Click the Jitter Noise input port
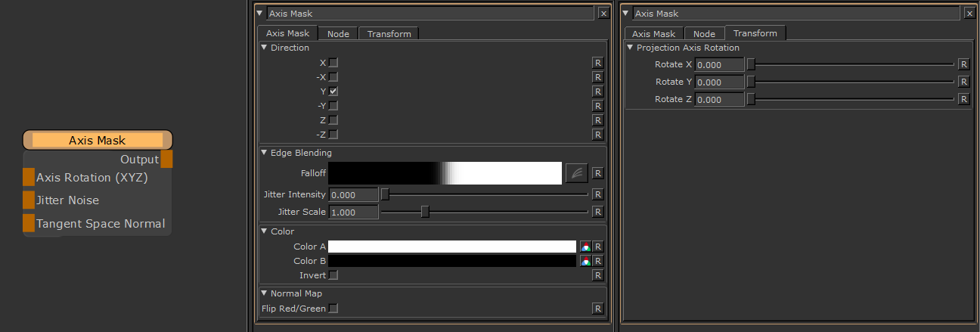 (x=29, y=200)
